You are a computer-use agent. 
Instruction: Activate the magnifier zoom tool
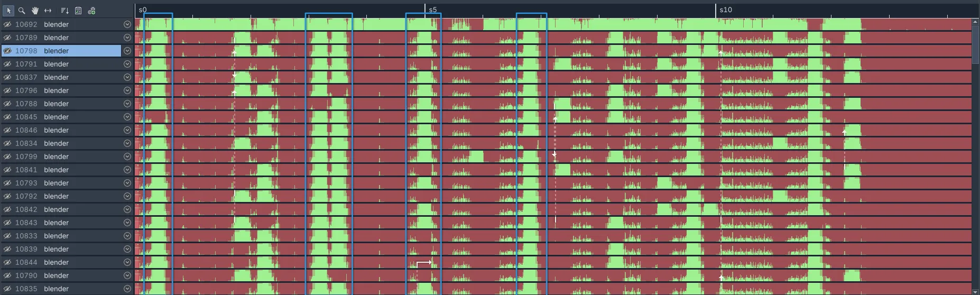point(22,11)
